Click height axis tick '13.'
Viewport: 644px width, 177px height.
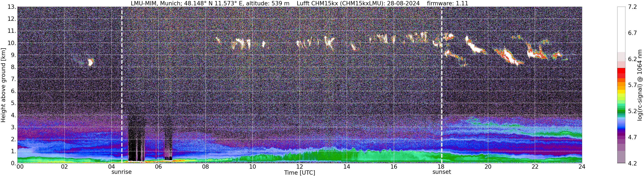[x=12, y=7]
